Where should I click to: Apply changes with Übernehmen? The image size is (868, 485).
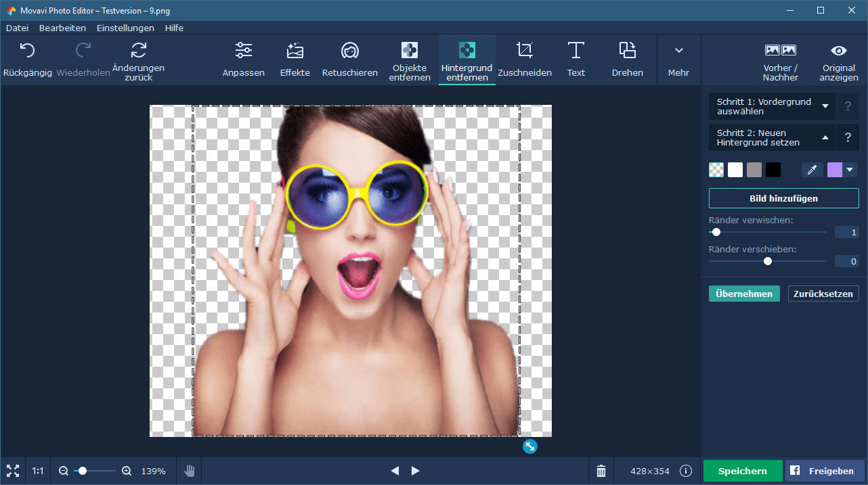pos(744,294)
